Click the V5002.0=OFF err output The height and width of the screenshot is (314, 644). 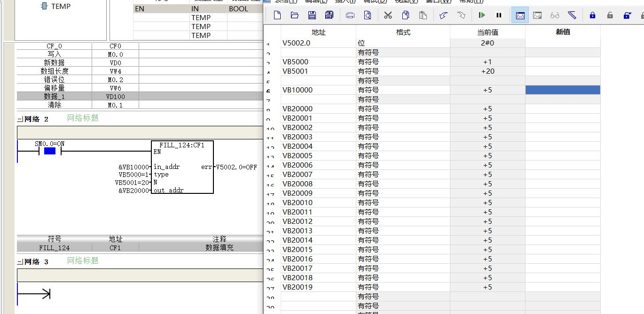(x=236, y=167)
